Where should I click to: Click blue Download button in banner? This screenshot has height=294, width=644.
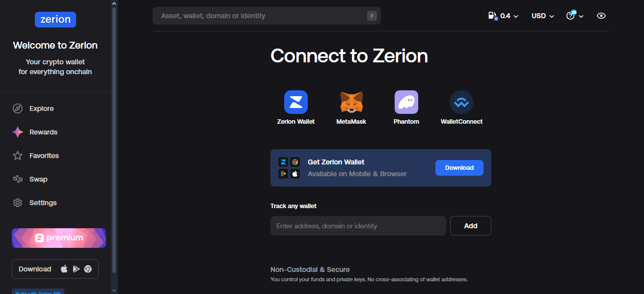(x=459, y=168)
